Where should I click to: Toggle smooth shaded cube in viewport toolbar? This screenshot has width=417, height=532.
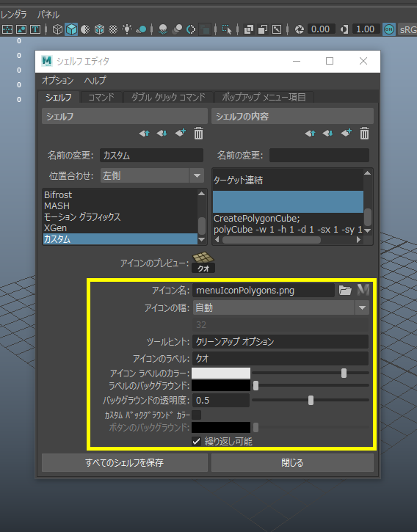pyautogui.click(x=71, y=29)
